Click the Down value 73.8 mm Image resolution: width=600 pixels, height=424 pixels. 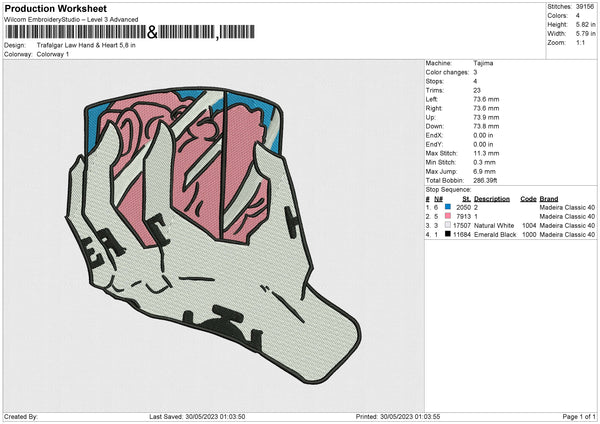(486, 126)
